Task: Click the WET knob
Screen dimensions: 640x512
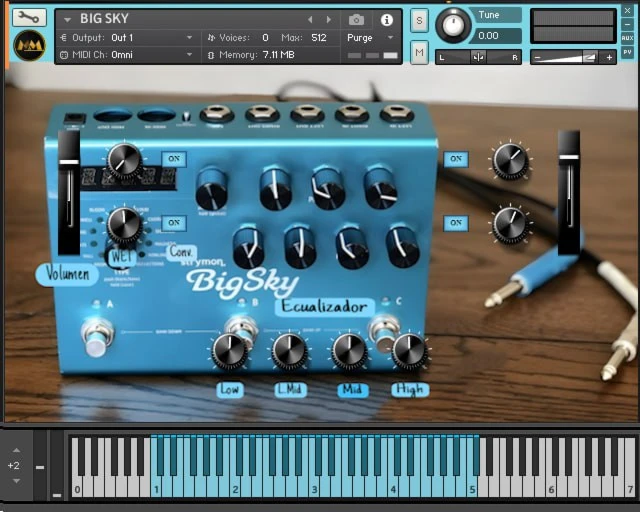Action: pos(124,225)
